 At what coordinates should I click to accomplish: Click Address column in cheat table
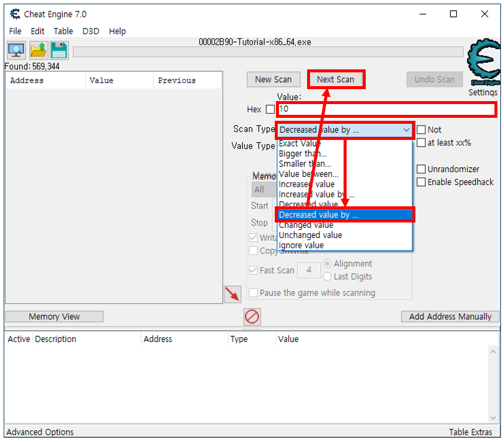point(184,339)
